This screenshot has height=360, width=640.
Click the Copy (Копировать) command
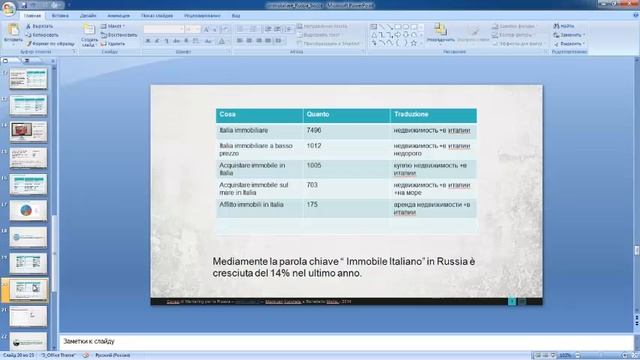click(42, 35)
